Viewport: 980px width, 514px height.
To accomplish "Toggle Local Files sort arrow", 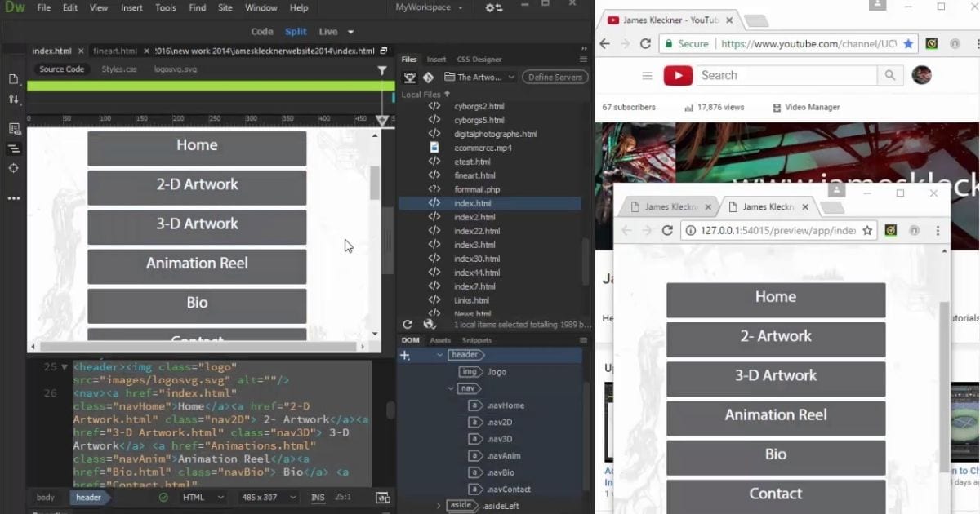I will point(447,95).
